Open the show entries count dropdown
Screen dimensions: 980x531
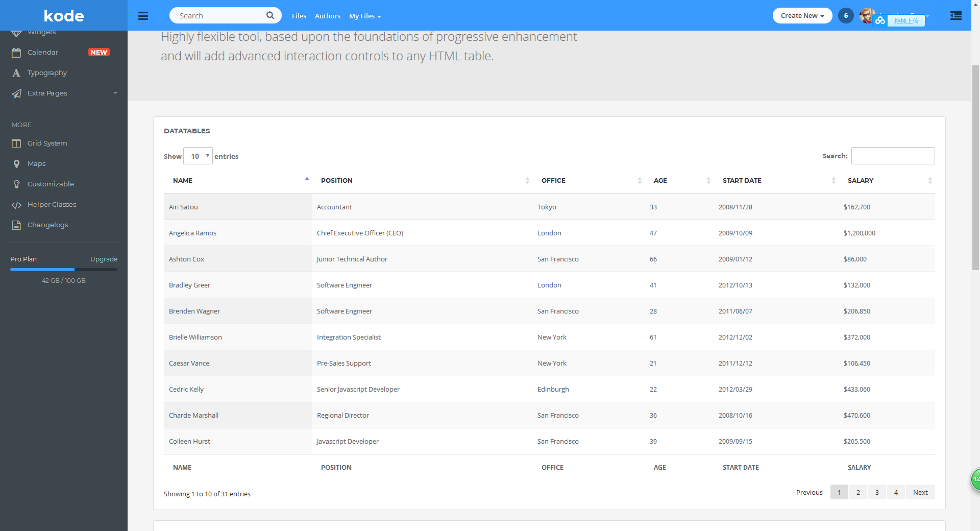[x=198, y=156]
